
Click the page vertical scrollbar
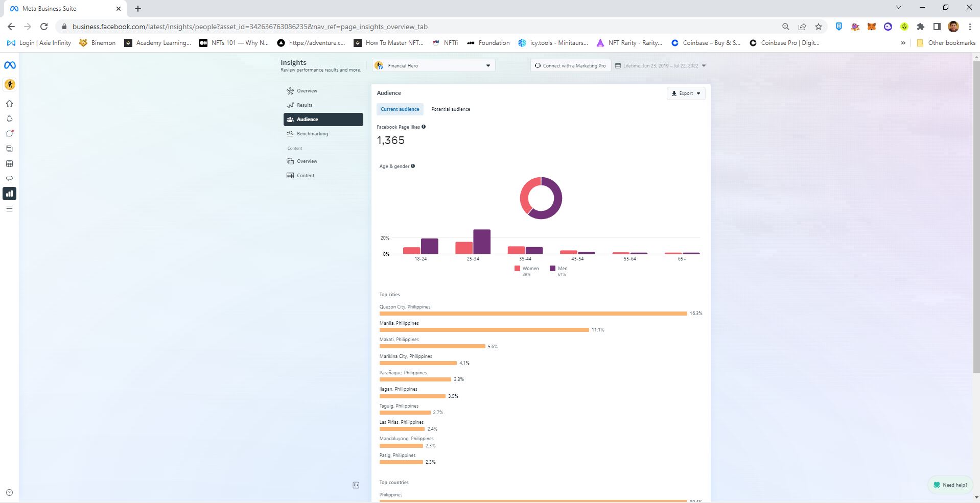tap(976, 217)
